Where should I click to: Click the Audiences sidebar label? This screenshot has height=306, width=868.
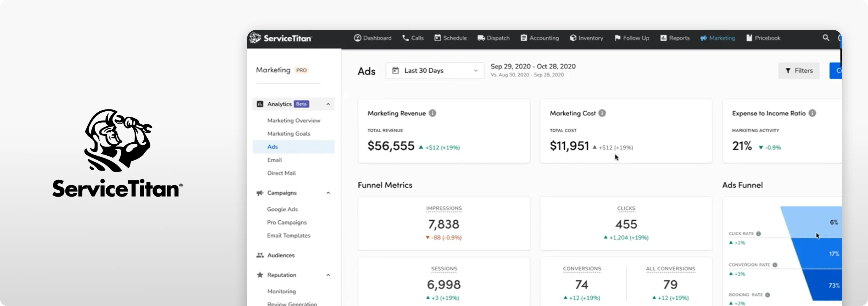[x=281, y=255]
